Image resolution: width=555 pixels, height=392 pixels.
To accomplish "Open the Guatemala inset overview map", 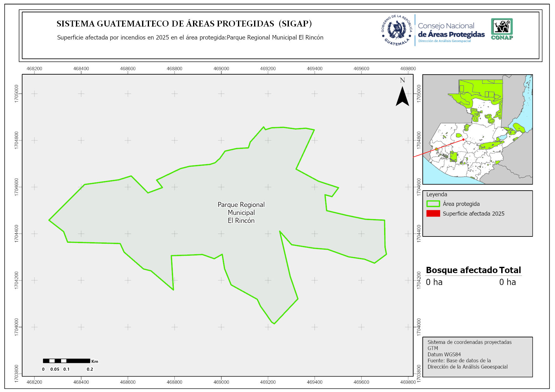I will (x=477, y=129).
